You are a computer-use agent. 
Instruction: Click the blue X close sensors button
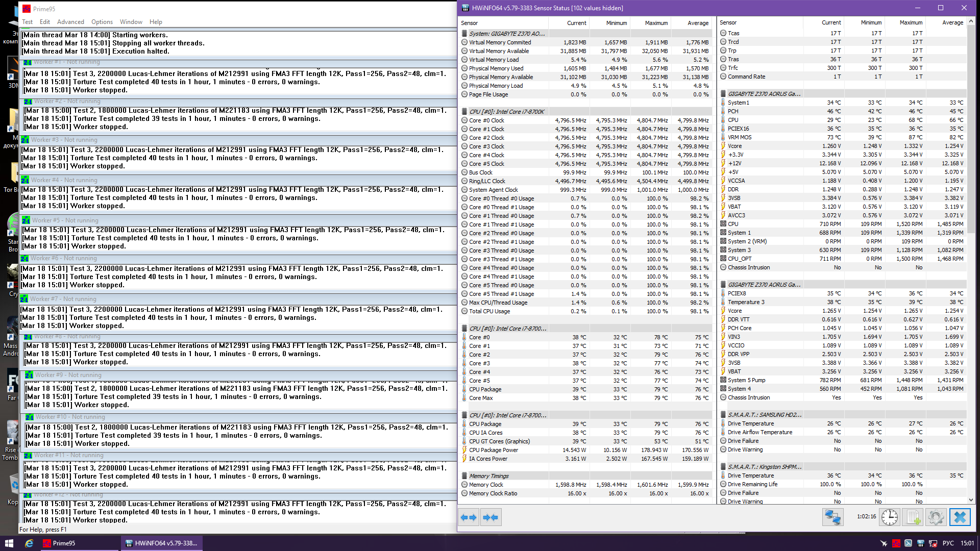pos(960,517)
